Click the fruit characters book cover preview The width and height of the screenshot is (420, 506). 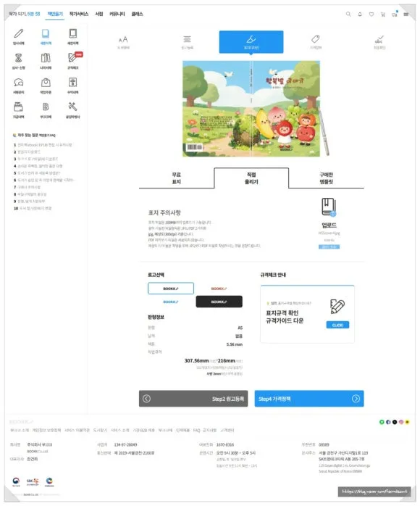251,109
